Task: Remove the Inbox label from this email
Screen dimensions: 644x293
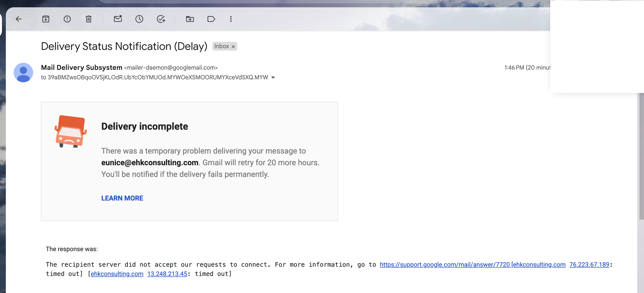Action: [x=233, y=46]
